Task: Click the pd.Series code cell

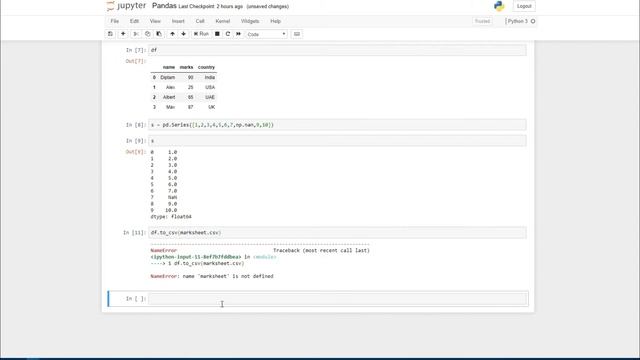Action: (x=338, y=125)
